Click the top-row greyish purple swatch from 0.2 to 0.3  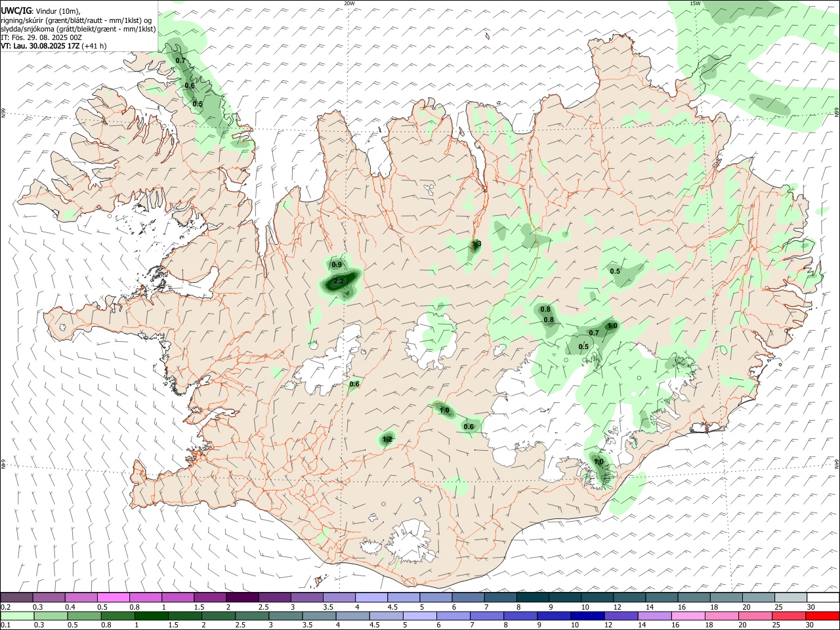click(x=16, y=598)
